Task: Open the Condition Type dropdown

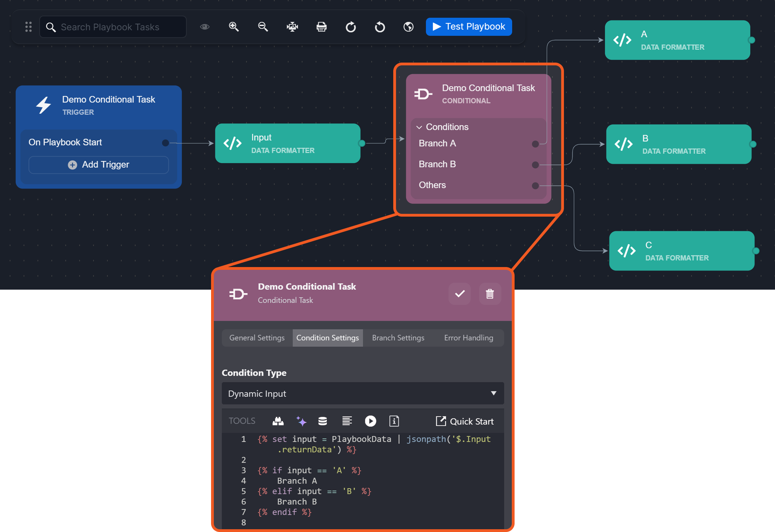Action: coord(362,393)
